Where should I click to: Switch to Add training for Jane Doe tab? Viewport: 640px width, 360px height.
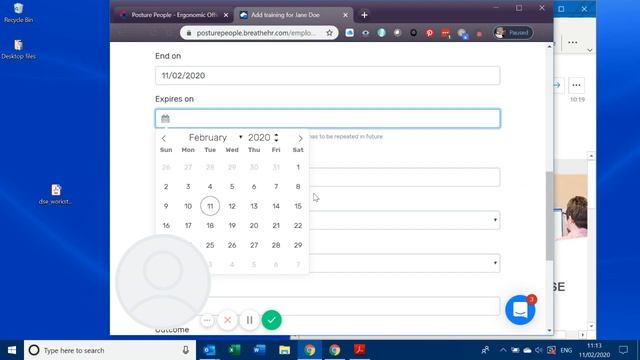click(286, 15)
